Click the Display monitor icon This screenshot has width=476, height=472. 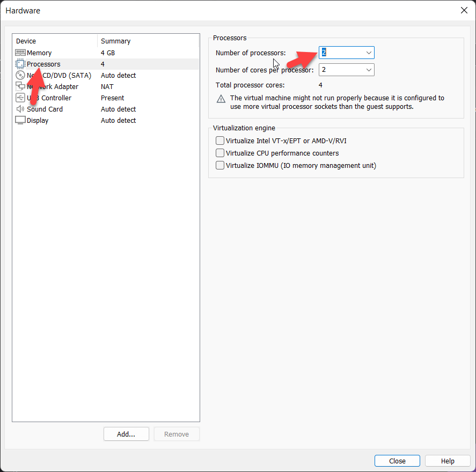point(20,120)
